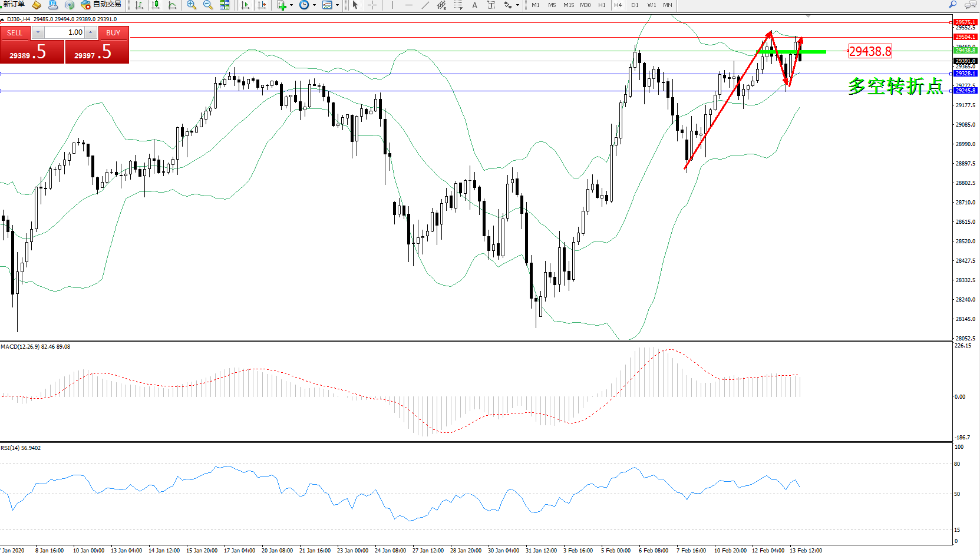Toggle AutoTrading (自动交易) button

point(101,5)
